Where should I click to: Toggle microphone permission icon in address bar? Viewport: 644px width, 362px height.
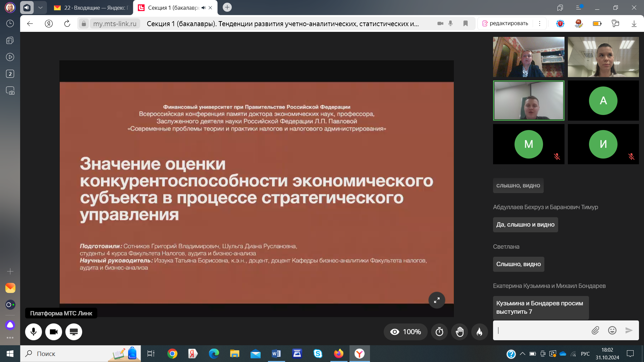tap(450, 23)
